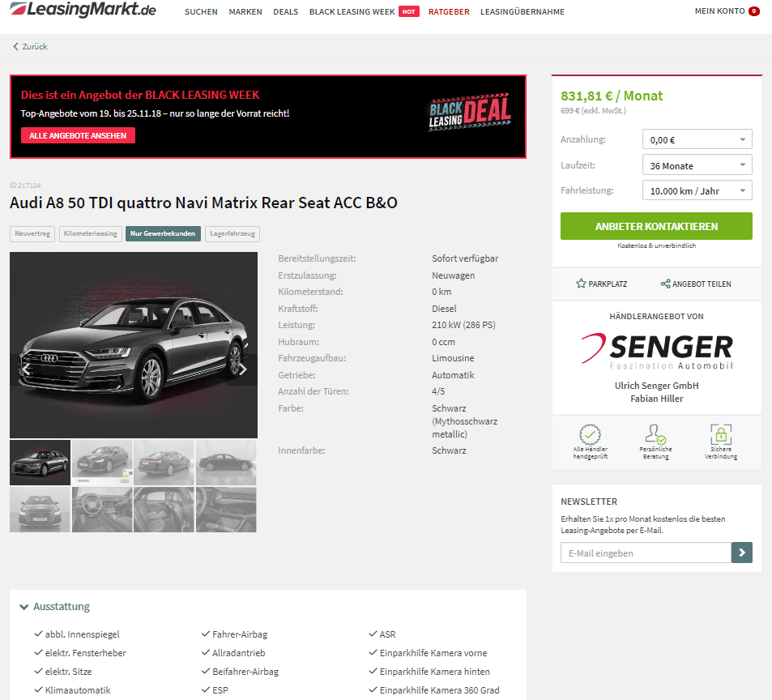
Task: Click the red MEIN KONTO counter badge
Action: coord(754,11)
